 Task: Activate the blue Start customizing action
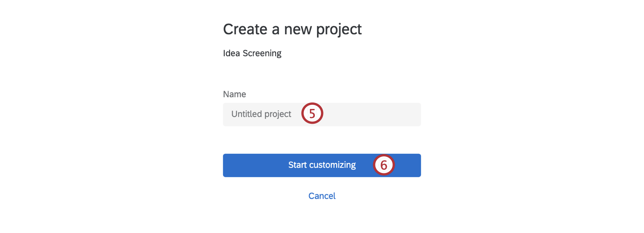322,165
